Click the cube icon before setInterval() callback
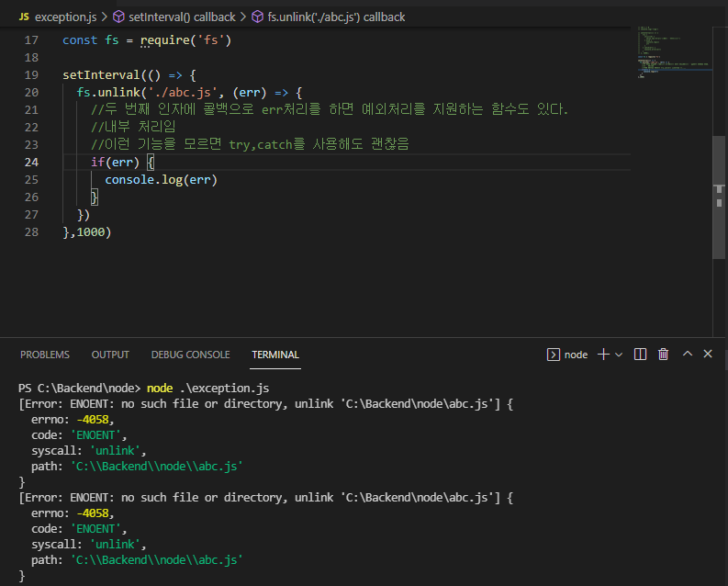 (x=118, y=17)
